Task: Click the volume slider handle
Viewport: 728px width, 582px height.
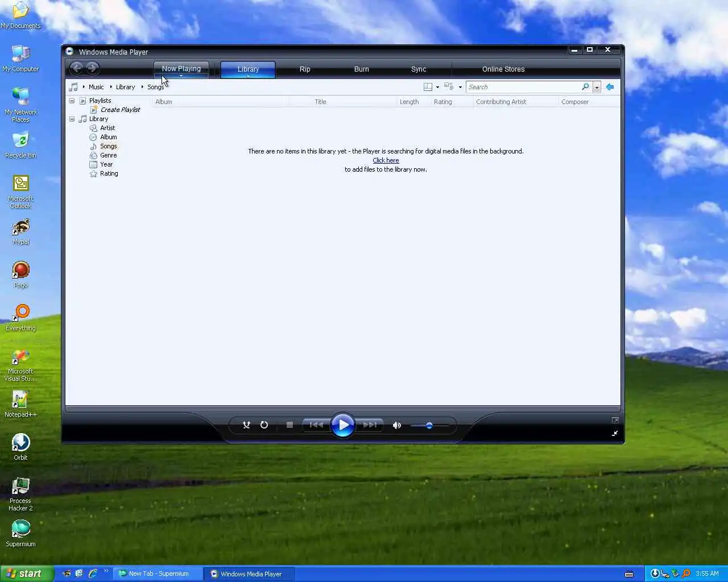Action: point(429,425)
